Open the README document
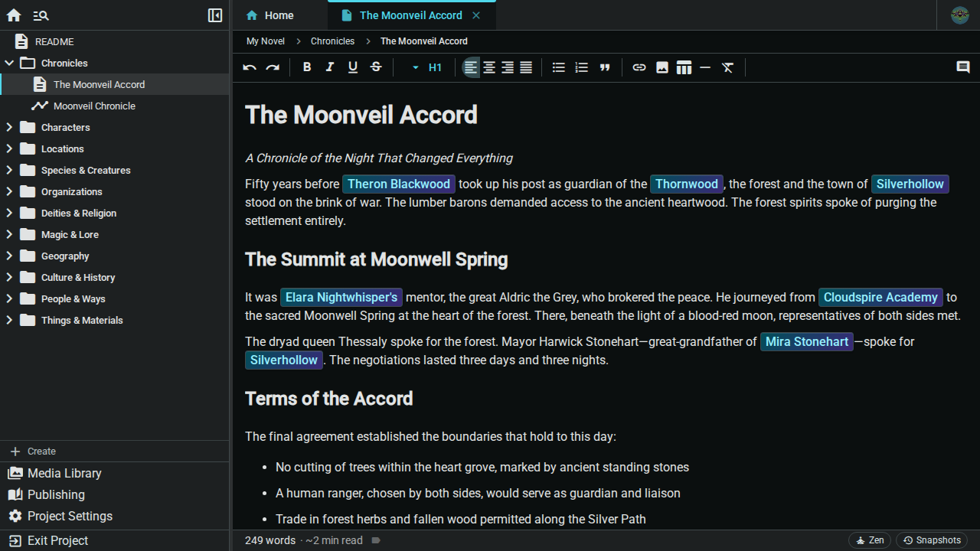Screen dimensions: 980x551 coord(115,41)
